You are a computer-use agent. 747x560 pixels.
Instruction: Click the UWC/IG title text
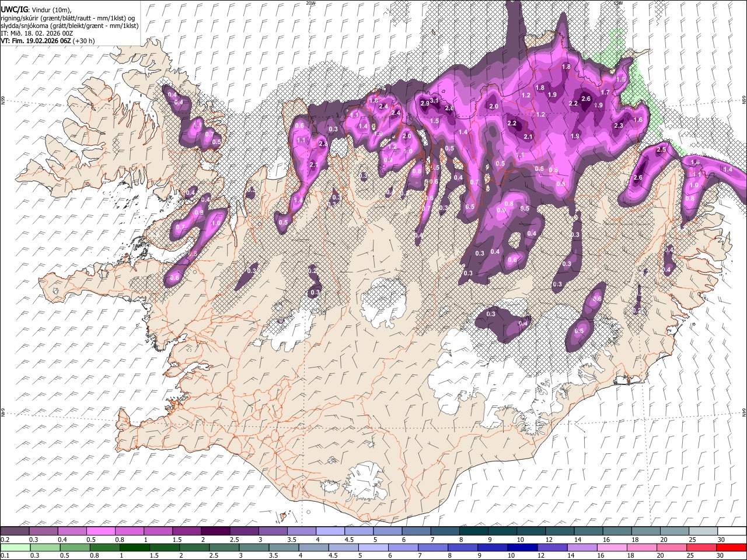point(14,9)
